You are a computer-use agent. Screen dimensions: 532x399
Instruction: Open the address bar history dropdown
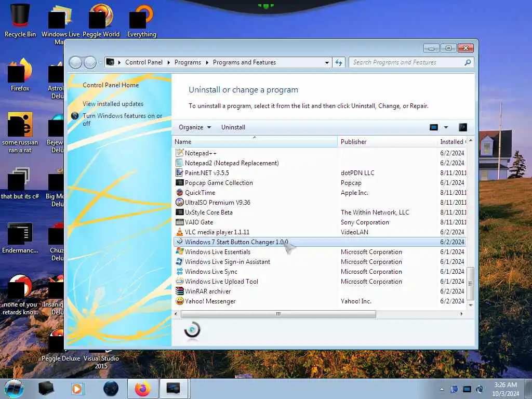click(x=327, y=62)
